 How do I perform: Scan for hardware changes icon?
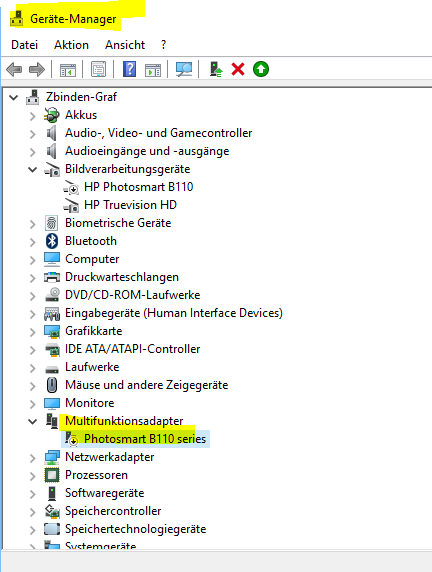click(184, 69)
